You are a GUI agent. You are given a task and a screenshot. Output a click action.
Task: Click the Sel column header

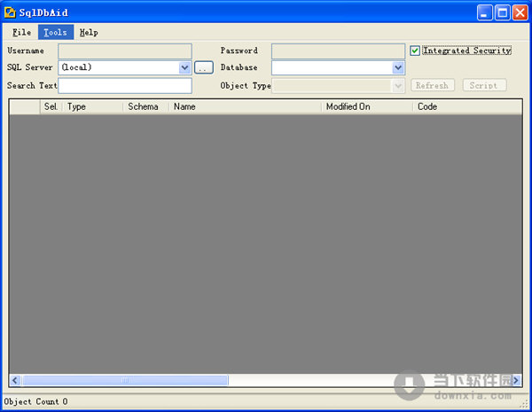[51, 106]
